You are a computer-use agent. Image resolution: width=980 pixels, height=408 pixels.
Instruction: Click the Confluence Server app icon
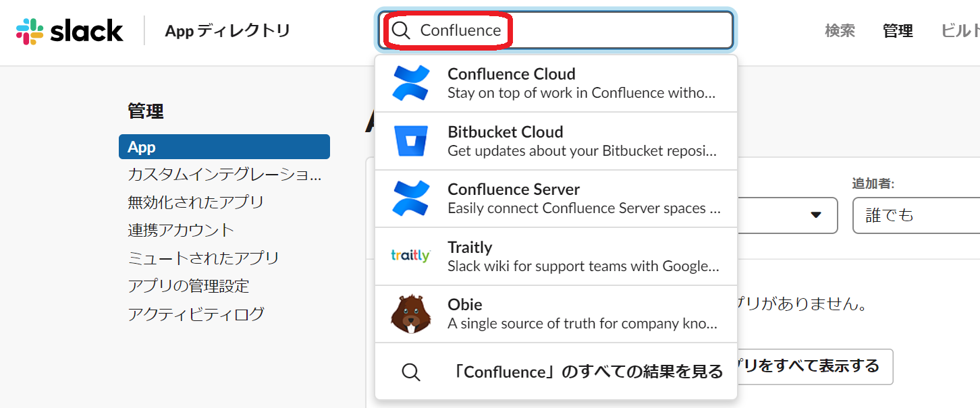pos(411,198)
